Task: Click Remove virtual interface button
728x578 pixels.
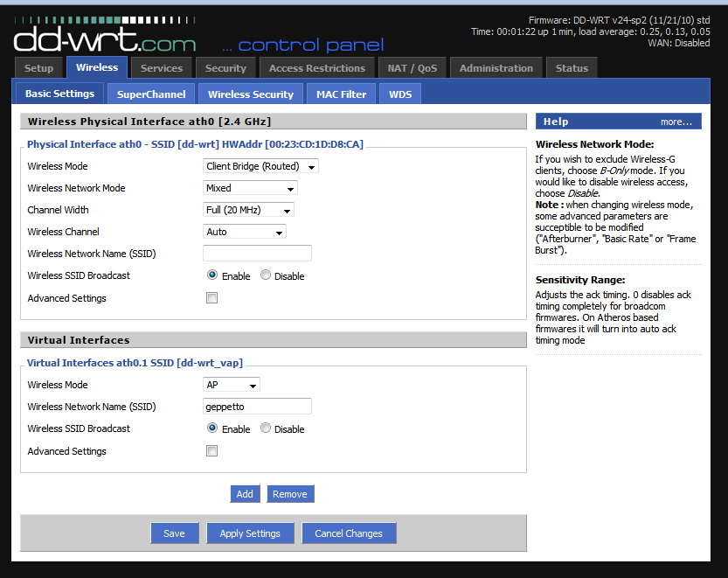Action: (x=290, y=494)
